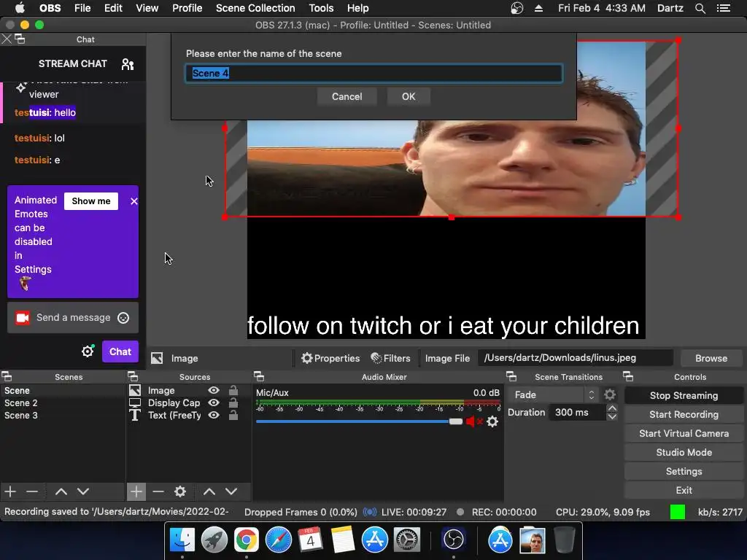Move scene down with arrow icon
The height and width of the screenshot is (560, 747).
point(83,491)
